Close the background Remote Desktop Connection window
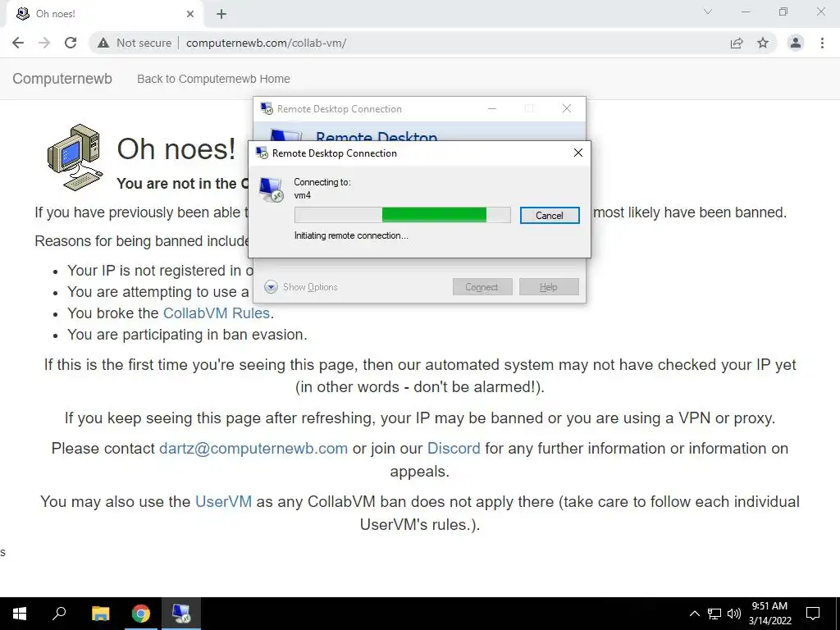The width and height of the screenshot is (840, 630). [567, 109]
